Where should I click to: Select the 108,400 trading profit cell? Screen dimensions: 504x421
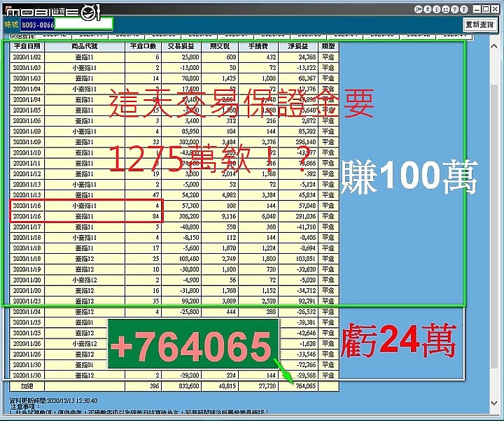click(x=181, y=259)
